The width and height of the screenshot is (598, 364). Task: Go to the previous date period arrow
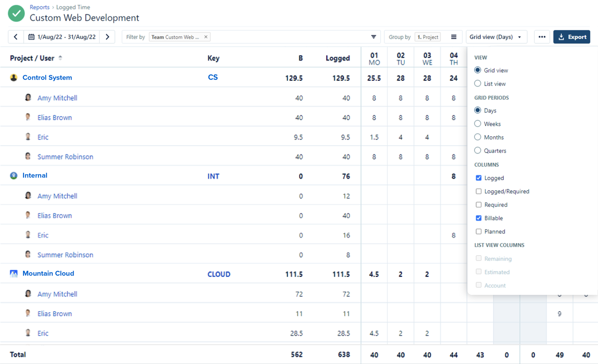pos(16,37)
